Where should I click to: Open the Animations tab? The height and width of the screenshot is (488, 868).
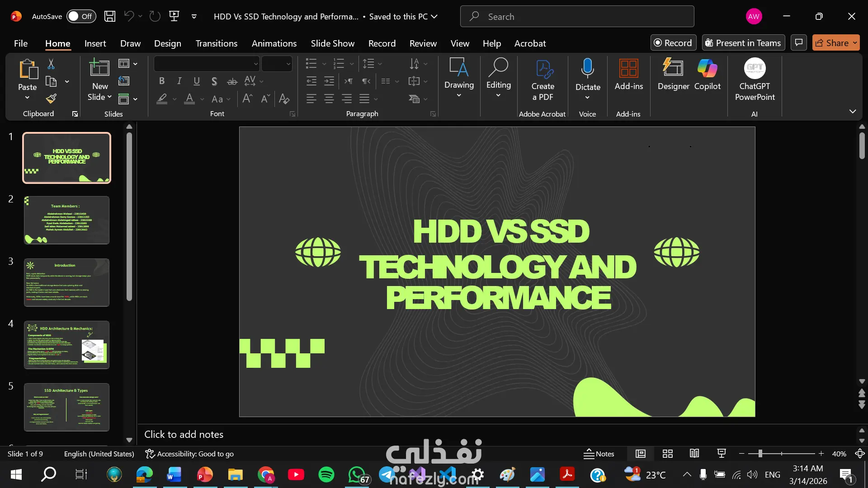point(274,43)
